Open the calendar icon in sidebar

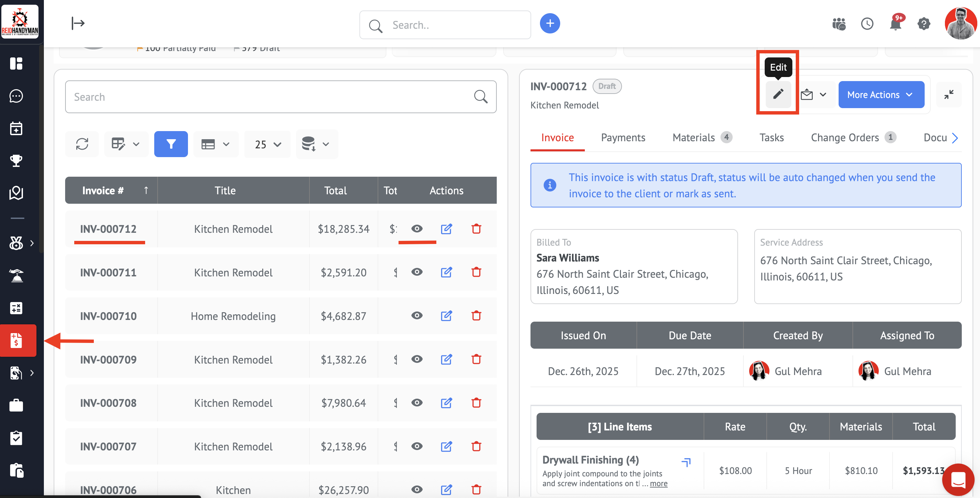coord(16,129)
